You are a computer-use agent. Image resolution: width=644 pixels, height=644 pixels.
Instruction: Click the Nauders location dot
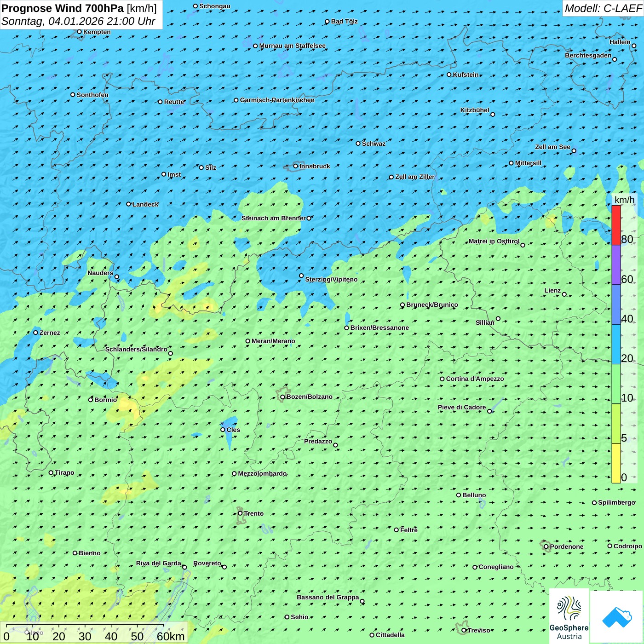117,277
